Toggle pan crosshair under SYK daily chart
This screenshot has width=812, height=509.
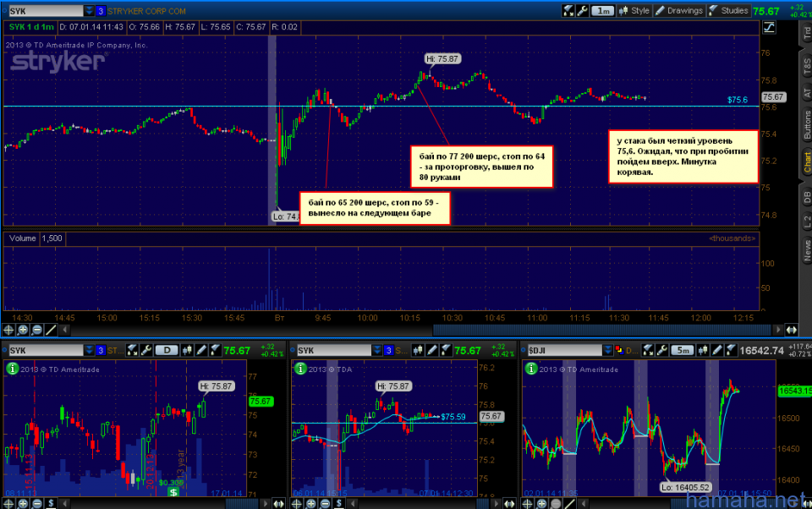(8, 503)
